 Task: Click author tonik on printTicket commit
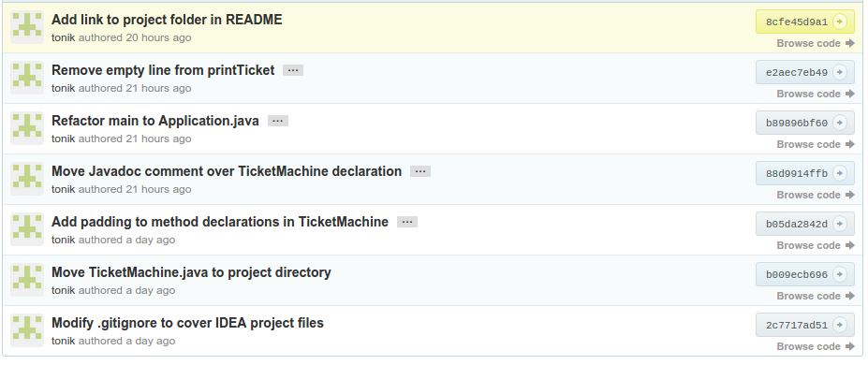tap(63, 89)
